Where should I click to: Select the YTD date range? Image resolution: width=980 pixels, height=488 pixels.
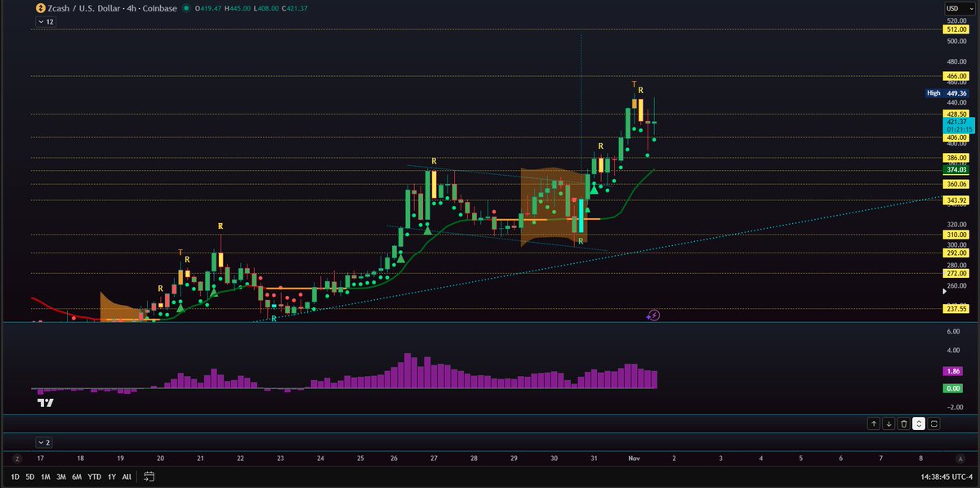click(x=94, y=476)
